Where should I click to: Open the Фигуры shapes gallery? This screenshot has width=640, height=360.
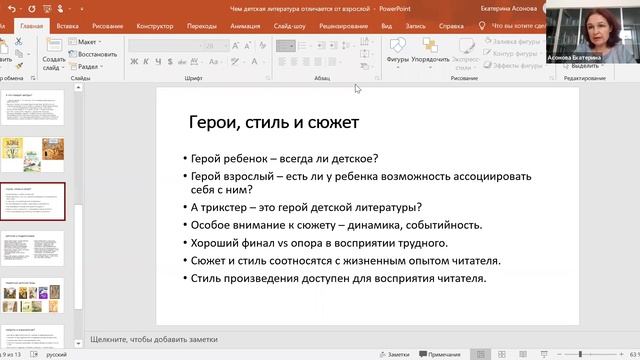[398, 53]
